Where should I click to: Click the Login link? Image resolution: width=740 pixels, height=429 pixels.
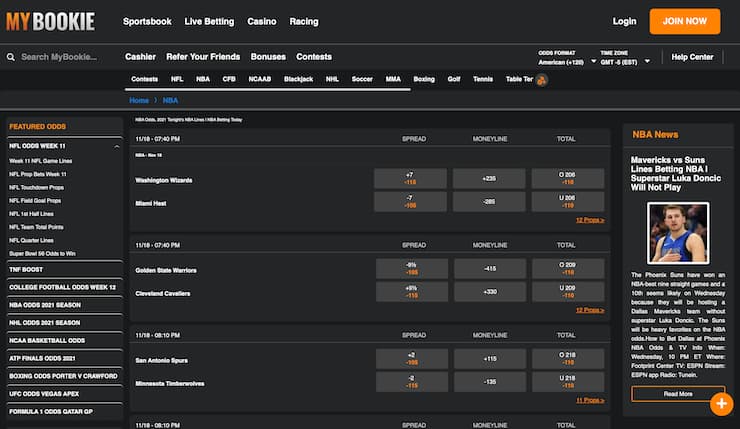(x=624, y=21)
